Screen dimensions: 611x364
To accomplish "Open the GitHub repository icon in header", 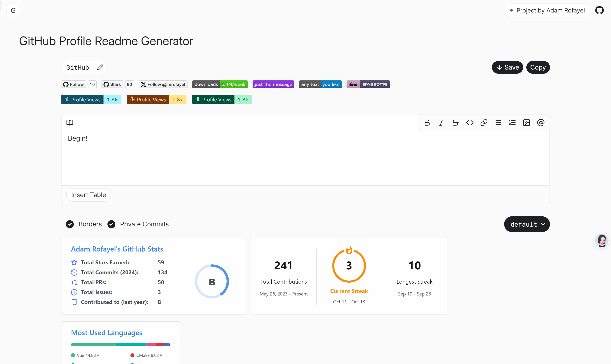I will [599, 10].
